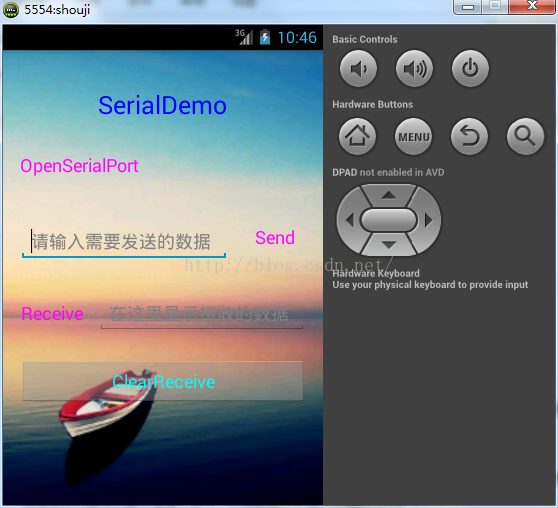Click the Basic Controls heading

[x=365, y=39]
